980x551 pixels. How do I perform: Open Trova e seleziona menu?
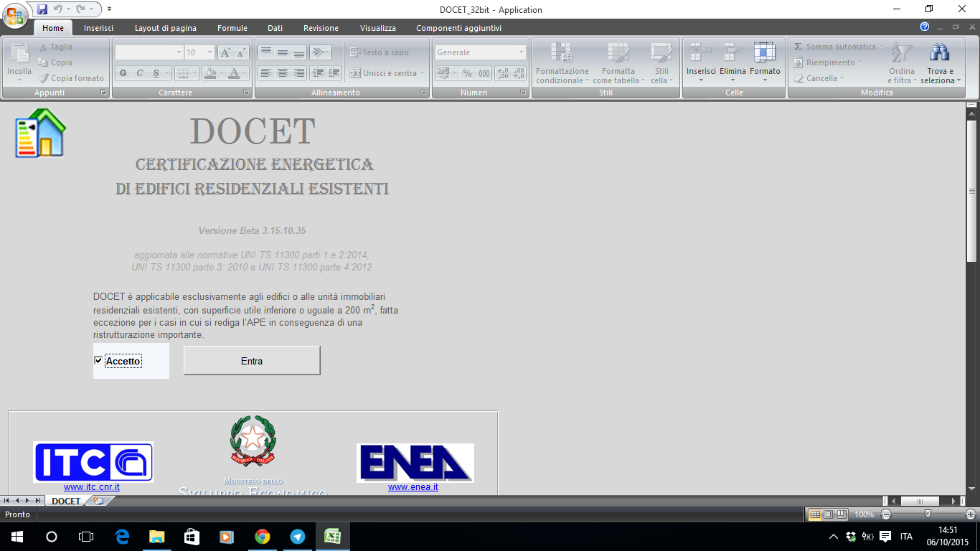tap(940, 63)
